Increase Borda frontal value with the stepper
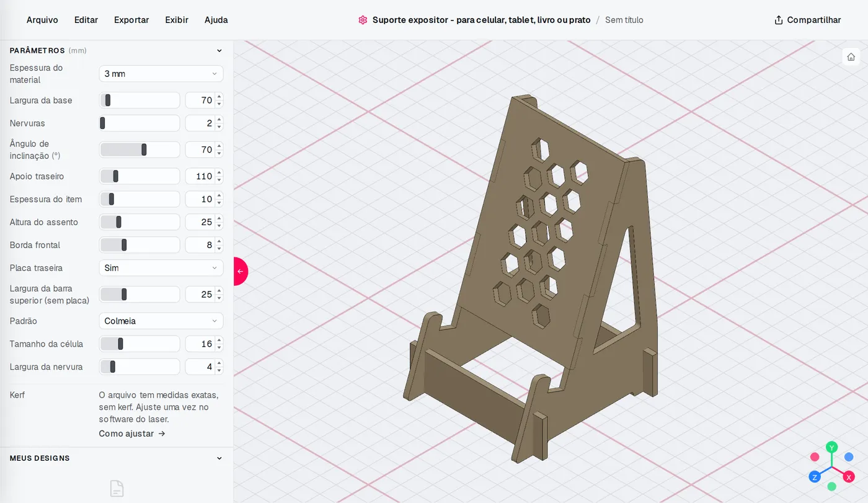868x503 pixels. tap(219, 241)
